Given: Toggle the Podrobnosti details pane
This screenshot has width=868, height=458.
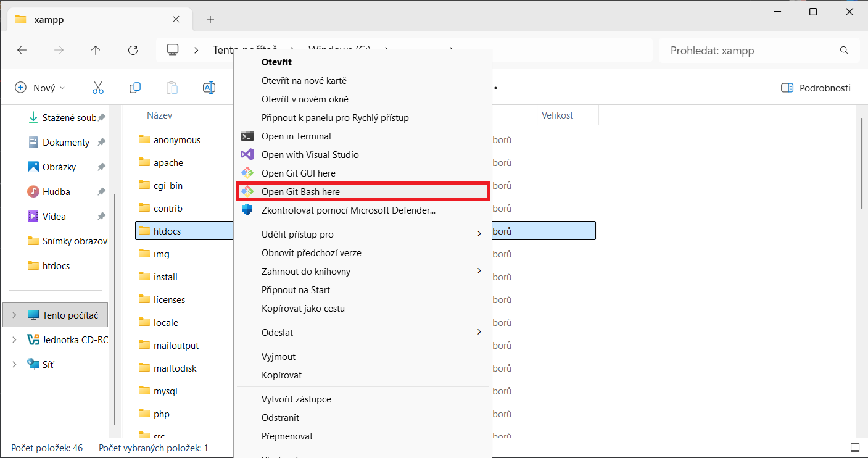Looking at the screenshot, I should tap(816, 88).
